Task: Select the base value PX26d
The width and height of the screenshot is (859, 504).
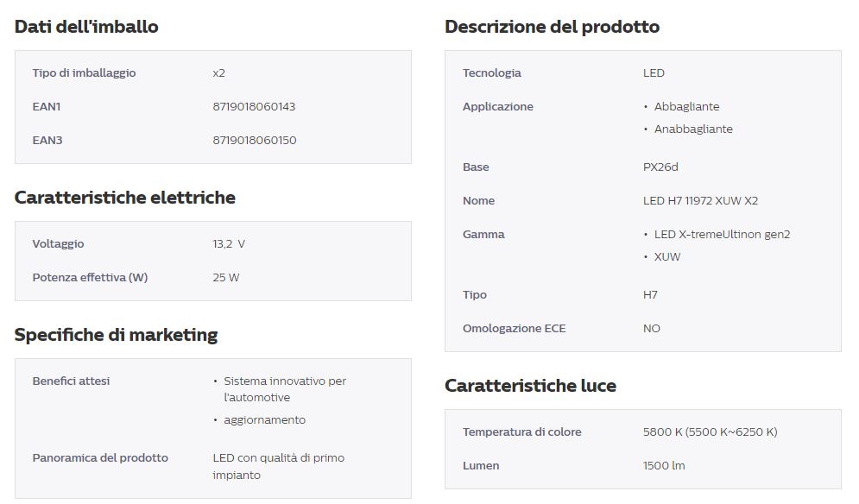Action: 660,167
